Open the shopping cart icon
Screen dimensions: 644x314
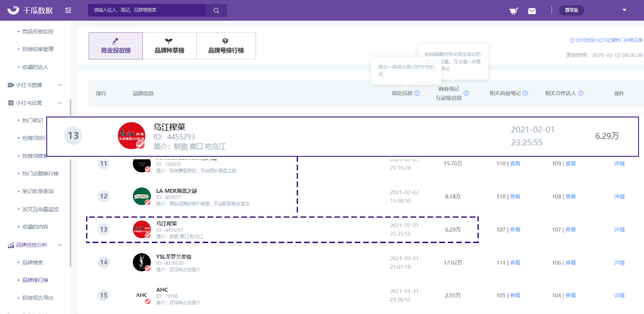pos(514,11)
